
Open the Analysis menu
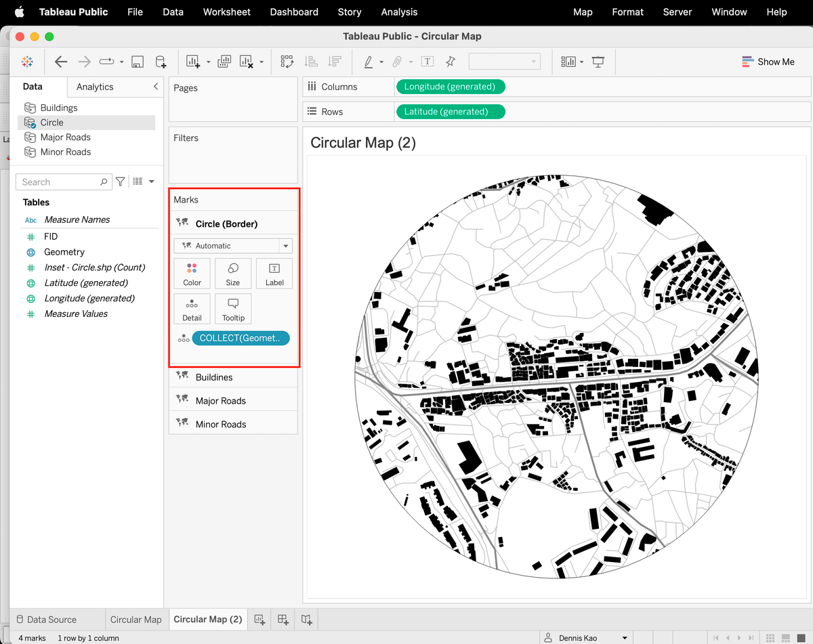click(x=400, y=12)
